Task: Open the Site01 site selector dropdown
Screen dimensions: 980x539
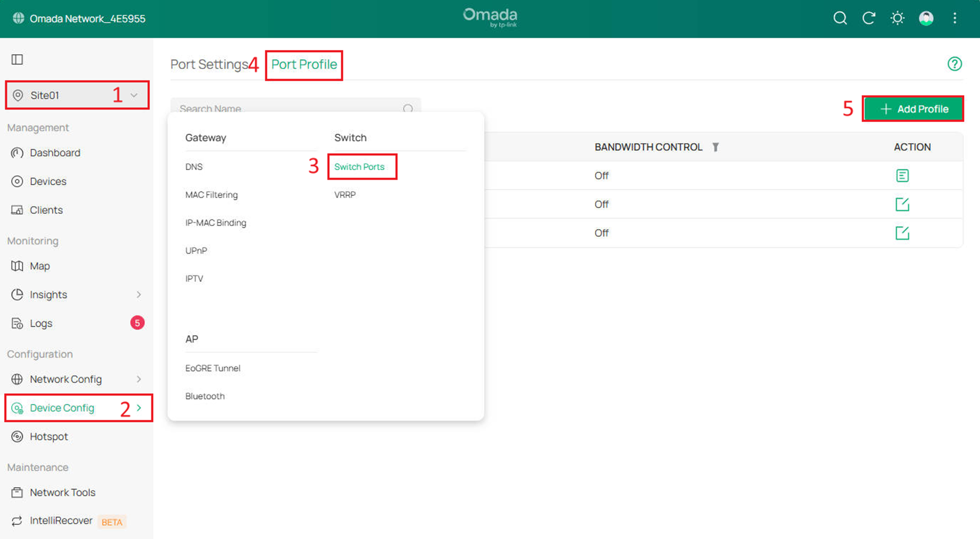Action: [x=77, y=95]
